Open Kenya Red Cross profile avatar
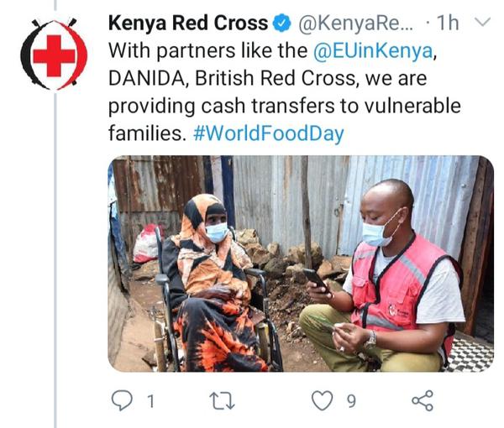 tap(54, 54)
